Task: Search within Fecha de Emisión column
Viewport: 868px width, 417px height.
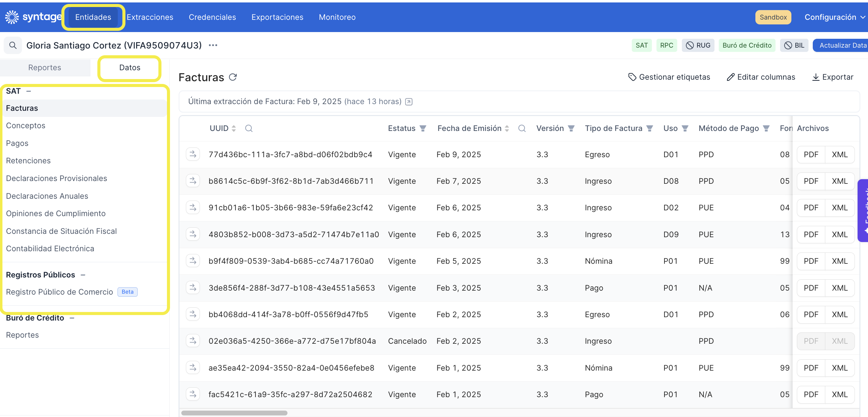Action: point(522,128)
